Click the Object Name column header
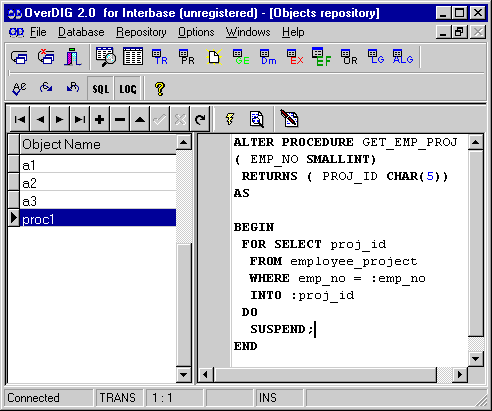This screenshot has height=411, width=492. [98, 144]
